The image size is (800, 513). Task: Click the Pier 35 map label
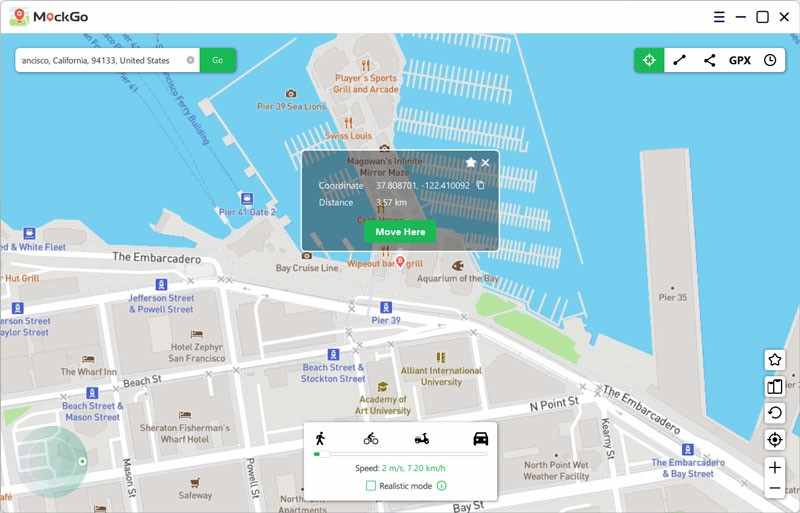pos(672,297)
